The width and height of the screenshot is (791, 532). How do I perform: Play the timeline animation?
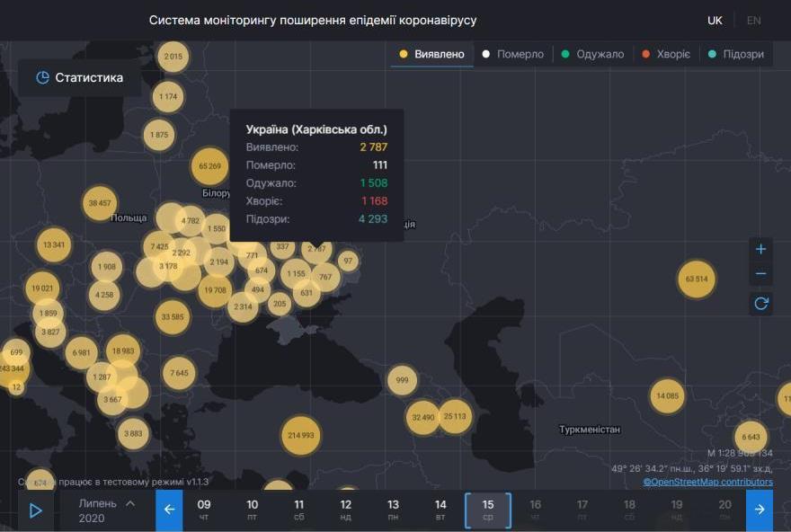point(35,510)
